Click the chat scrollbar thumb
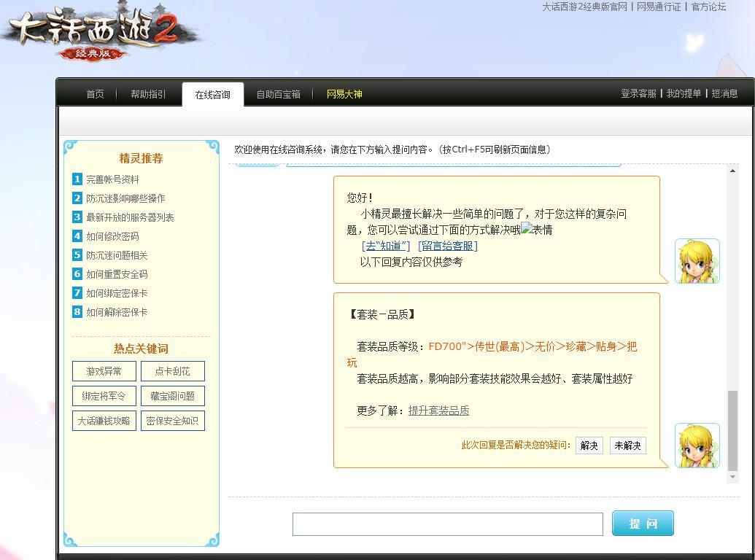 732,431
